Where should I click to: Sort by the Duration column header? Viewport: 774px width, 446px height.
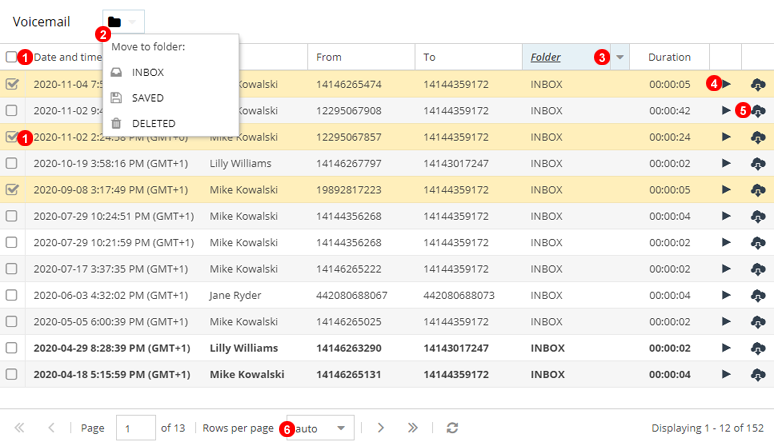[x=669, y=57]
